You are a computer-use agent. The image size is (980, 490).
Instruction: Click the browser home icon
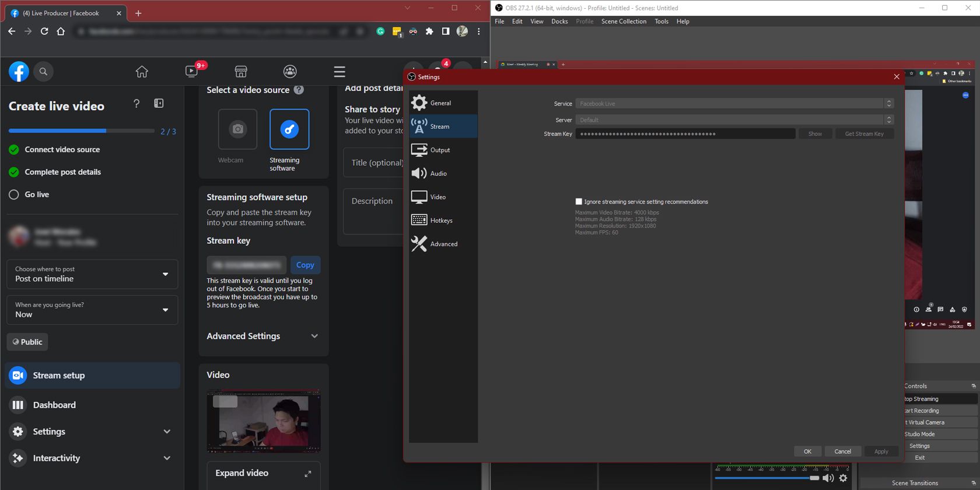[61, 32]
